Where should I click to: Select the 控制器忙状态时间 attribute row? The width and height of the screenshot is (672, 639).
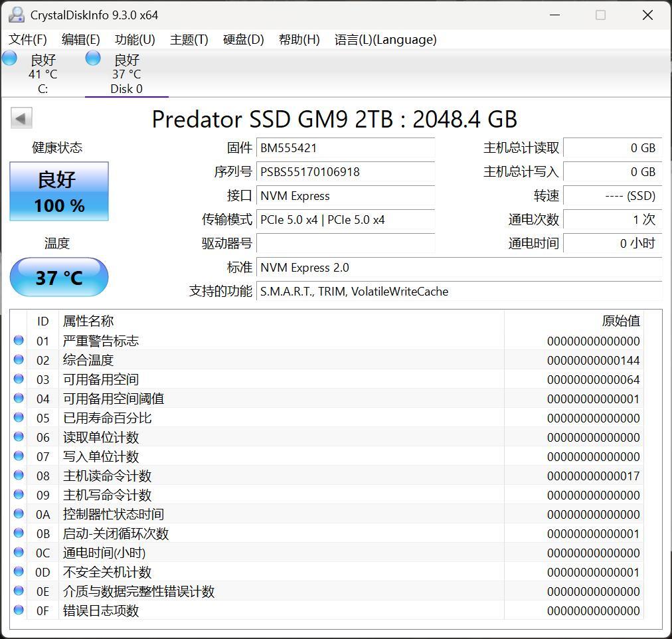[327, 515]
